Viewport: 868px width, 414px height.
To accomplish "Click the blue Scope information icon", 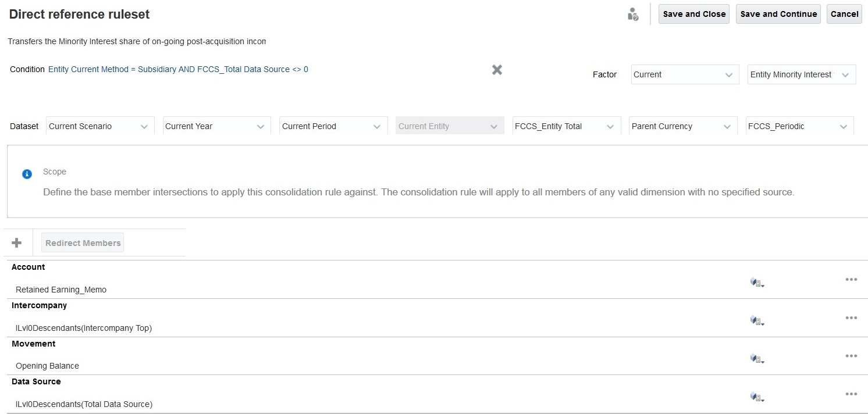I will click(x=27, y=174).
